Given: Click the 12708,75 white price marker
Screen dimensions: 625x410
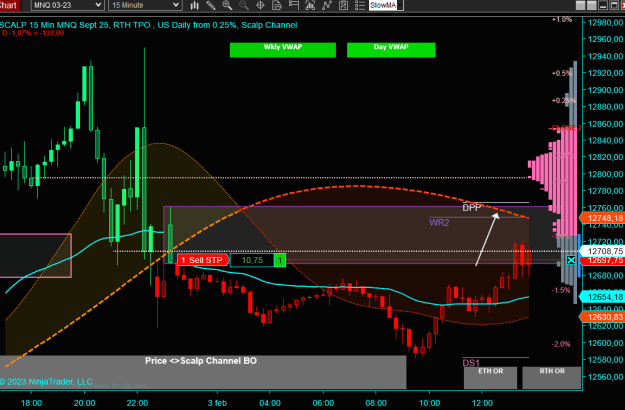Looking at the screenshot, I should [603, 251].
